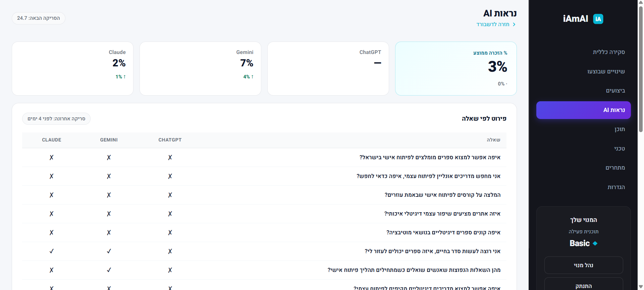
Task: Click the Gemini 7% stats card
Action: pos(200,68)
